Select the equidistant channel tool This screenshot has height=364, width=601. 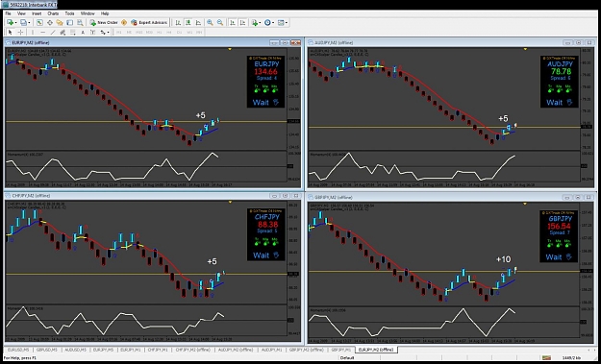pos(63,33)
